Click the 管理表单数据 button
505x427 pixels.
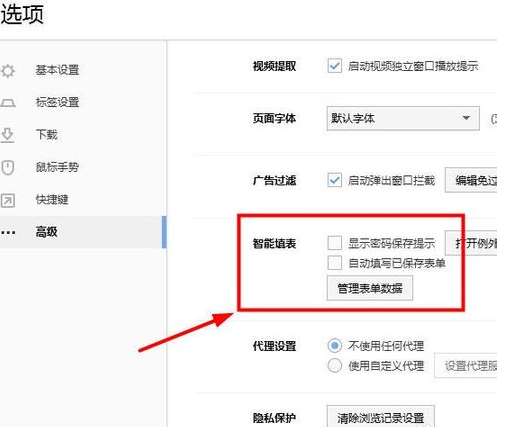(370, 288)
